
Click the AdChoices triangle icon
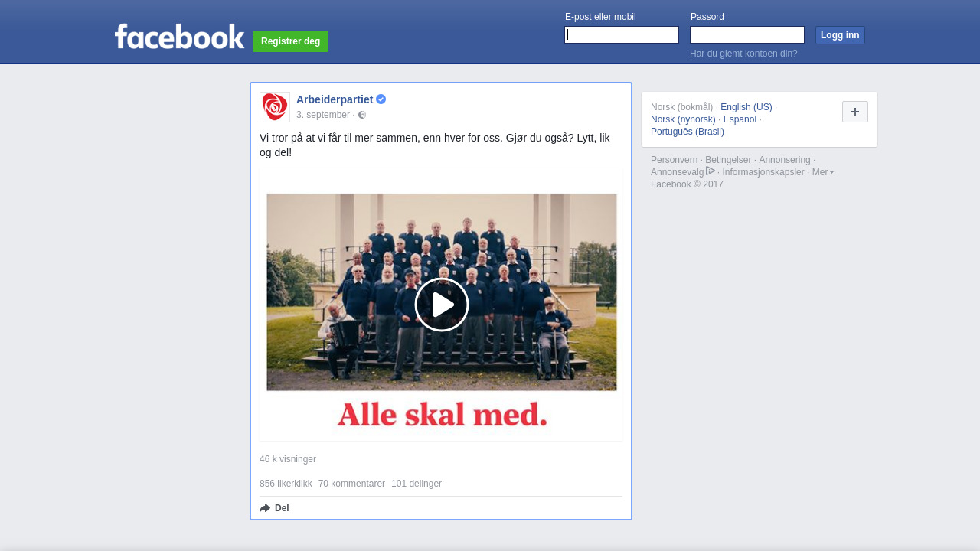click(x=710, y=171)
